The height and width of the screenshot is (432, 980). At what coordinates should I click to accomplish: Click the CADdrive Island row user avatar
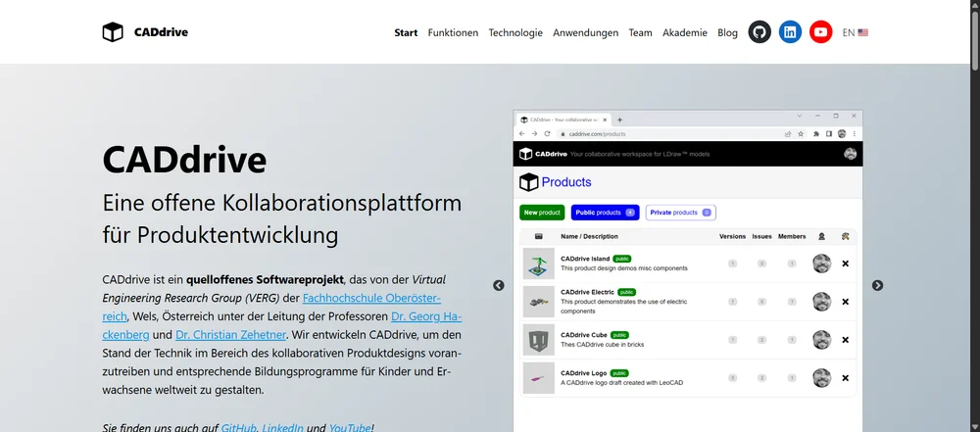(x=822, y=264)
